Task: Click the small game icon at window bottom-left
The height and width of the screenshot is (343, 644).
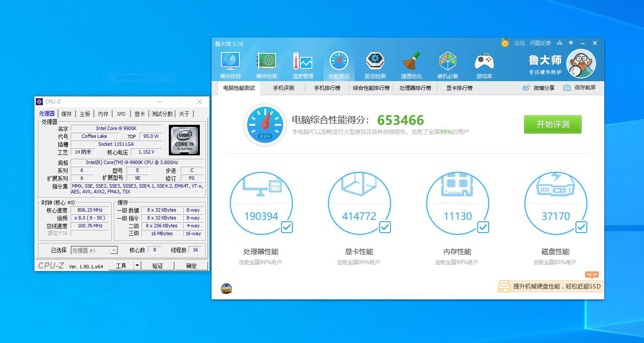Action: (x=226, y=288)
